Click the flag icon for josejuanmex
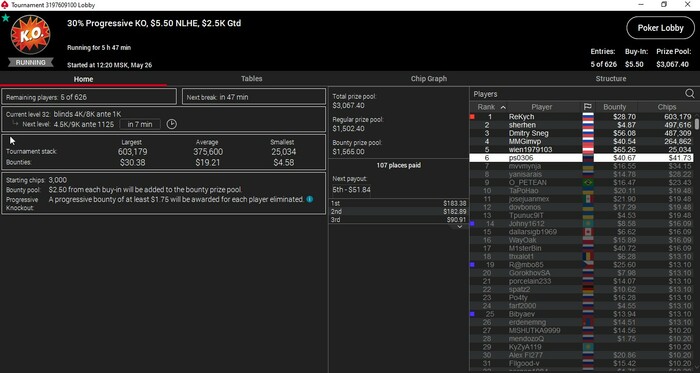700x373 pixels. click(x=588, y=199)
